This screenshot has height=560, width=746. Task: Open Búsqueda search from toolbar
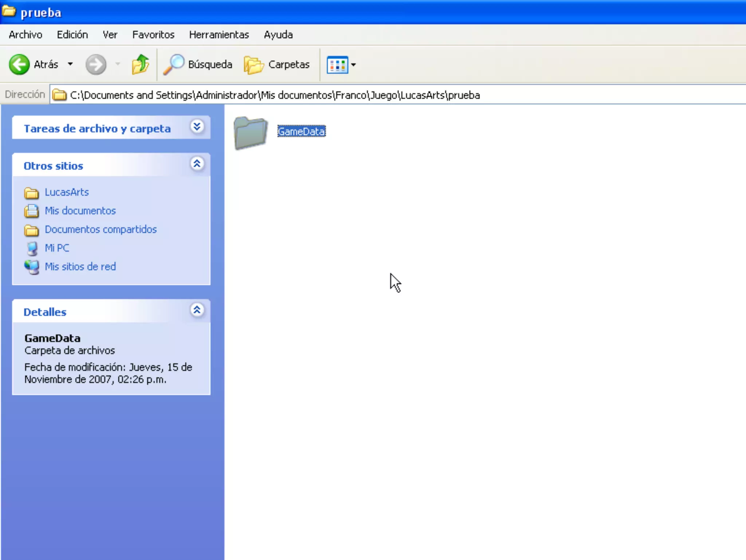tap(198, 64)
